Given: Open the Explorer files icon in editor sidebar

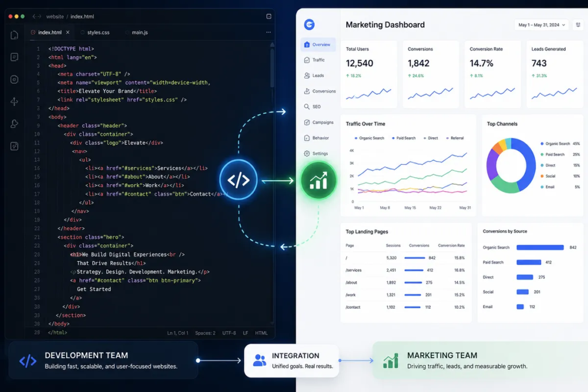Looking at the screenshot, I should click(14, 35).
